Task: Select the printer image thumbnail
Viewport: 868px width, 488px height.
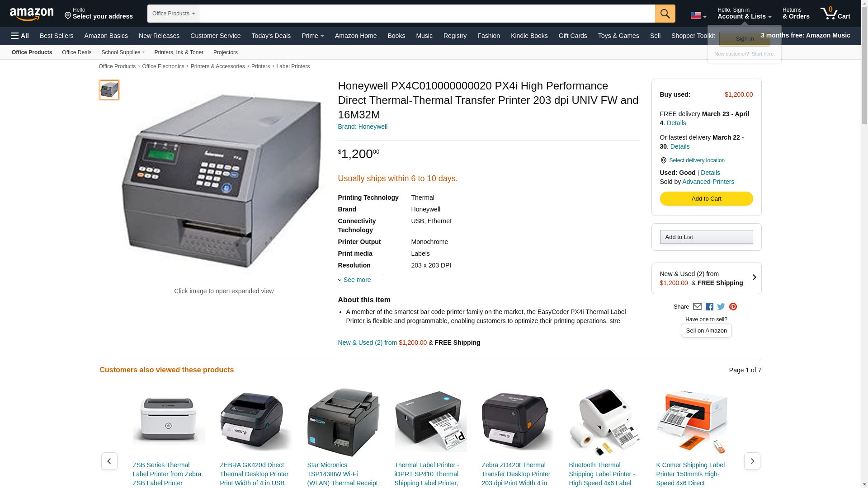Action: tap(109, 90)
